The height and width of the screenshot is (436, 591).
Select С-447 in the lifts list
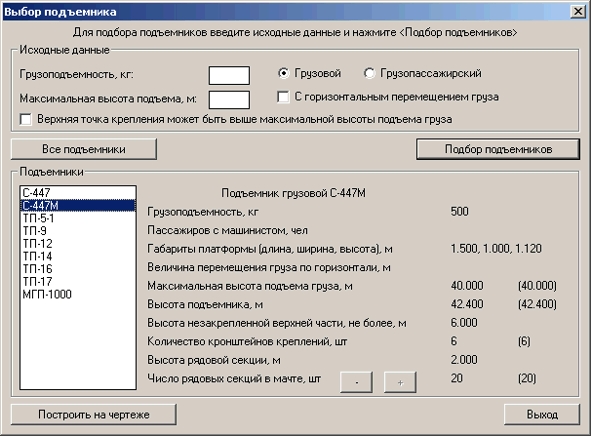point(78,193)
